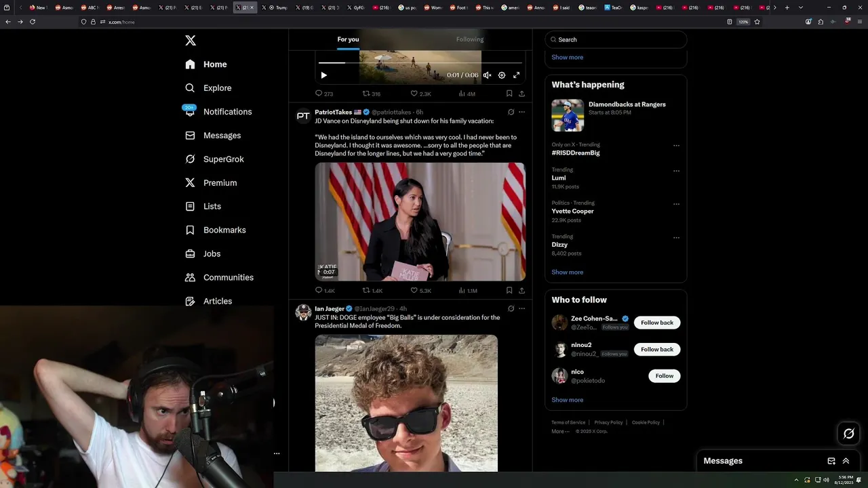
Task: View analytics of post with 4M views
Action: [x=467, y=94]
